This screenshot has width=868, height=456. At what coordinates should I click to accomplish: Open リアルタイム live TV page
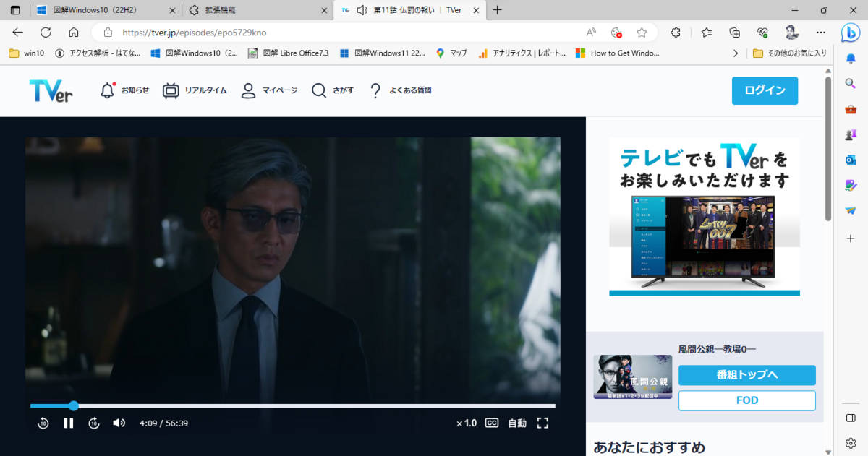[195, 90]
